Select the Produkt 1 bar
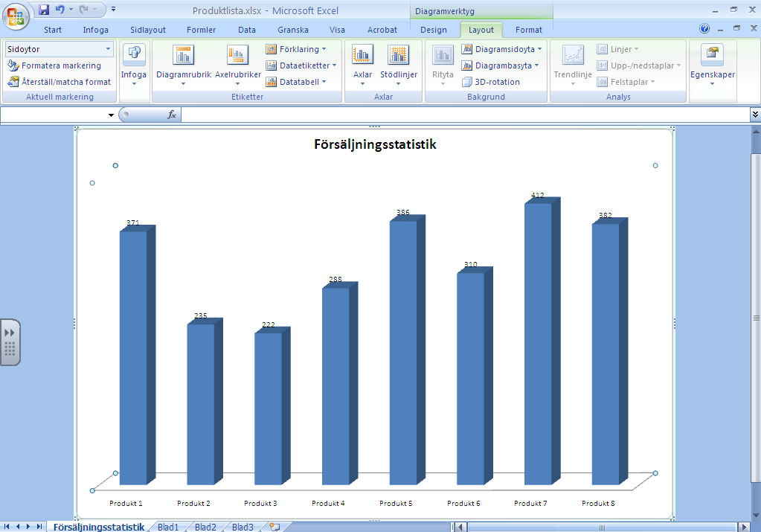The width and height of the screenshot is (761, 532). point(138,356)
